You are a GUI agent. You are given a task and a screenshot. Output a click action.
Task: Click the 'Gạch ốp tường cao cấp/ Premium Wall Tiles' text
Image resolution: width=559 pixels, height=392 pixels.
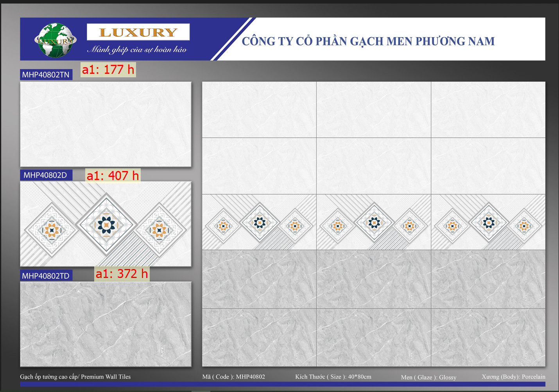[75, 377]
